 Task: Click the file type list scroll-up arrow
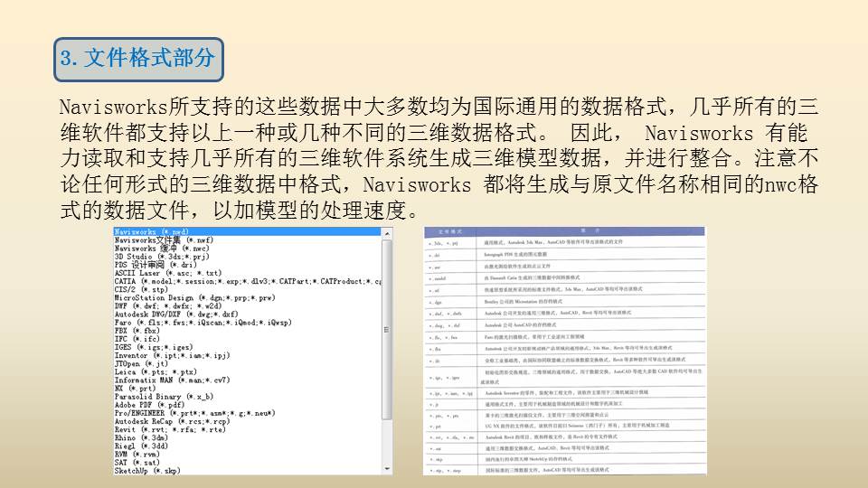tap(387, 234)
